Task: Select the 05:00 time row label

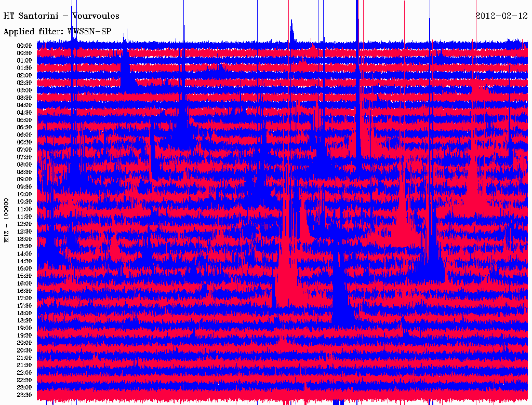Action: [x=24, y=120]
